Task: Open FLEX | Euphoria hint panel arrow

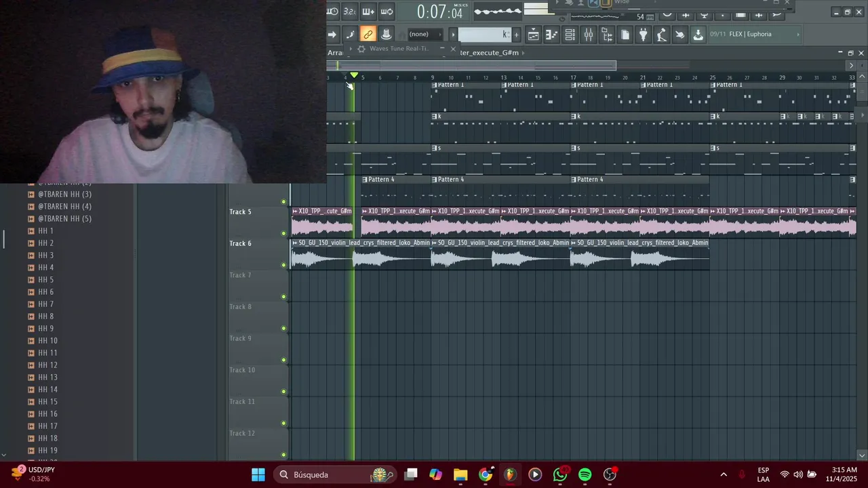Action: 797,35
